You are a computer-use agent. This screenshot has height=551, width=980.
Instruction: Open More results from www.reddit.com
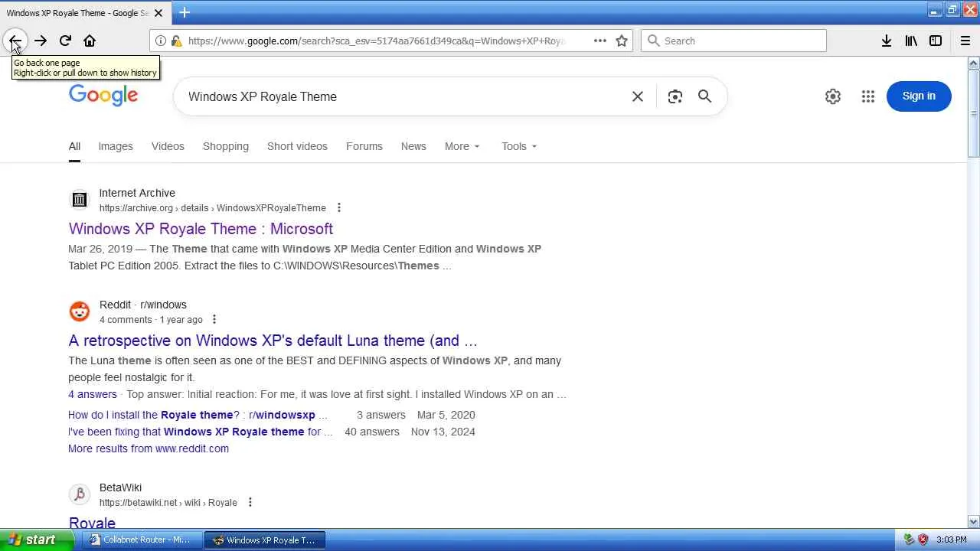click(149, 448)
